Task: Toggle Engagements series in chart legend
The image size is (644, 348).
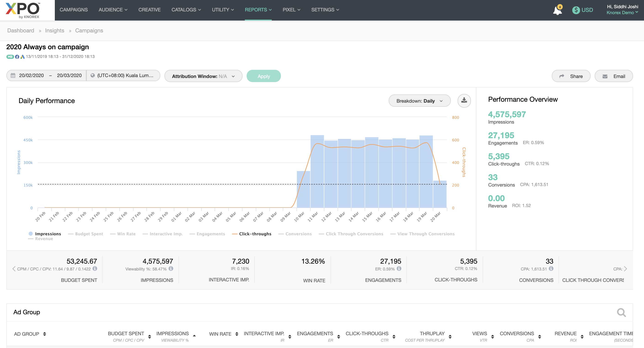Action: 211,234
